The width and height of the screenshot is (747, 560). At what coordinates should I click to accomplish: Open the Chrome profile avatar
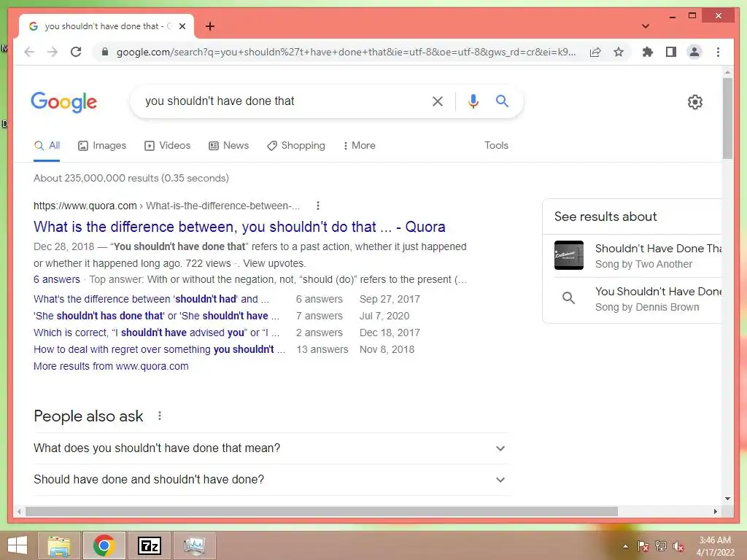[694, 52]
